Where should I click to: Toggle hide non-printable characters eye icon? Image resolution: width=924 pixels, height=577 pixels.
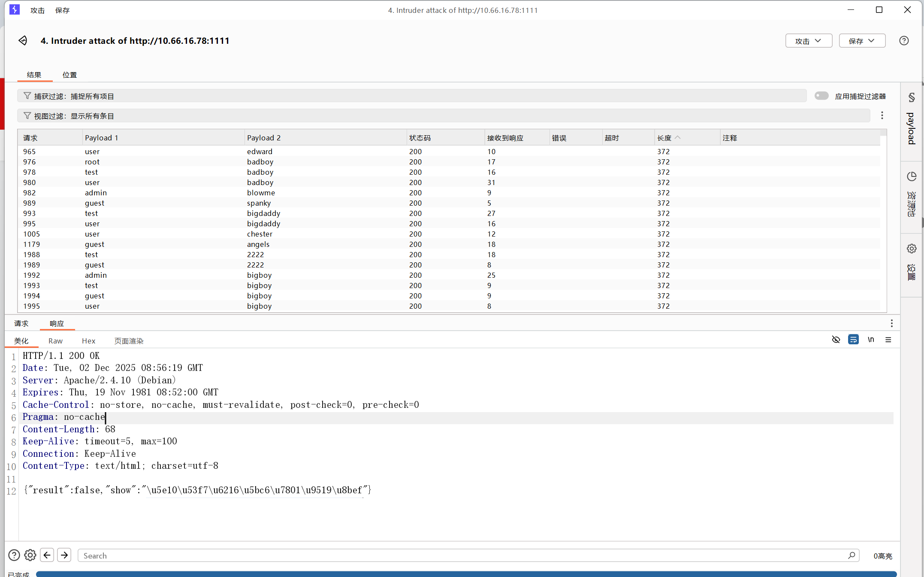coord(836,340)
